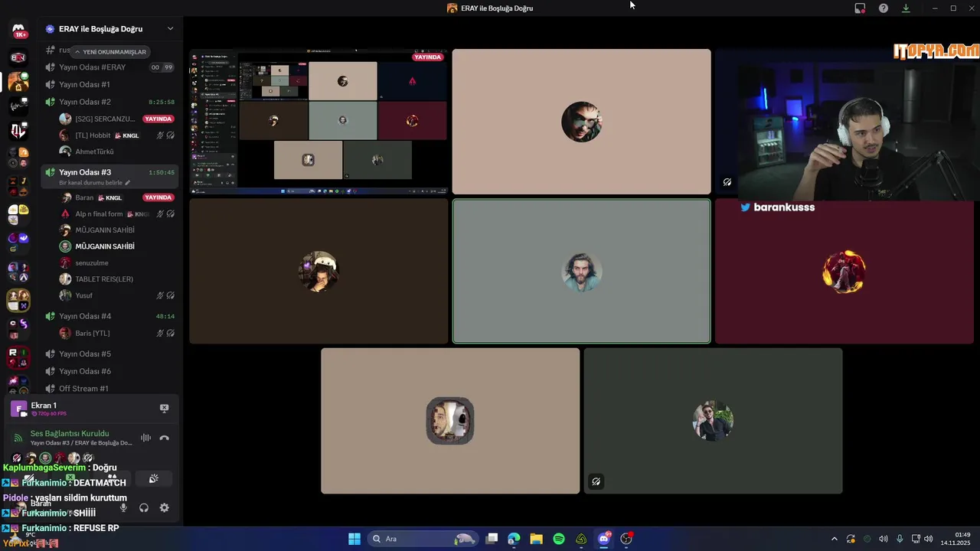This screenshot has width=980, height=551.
Task: Open OBS Studio icon in taskbar
Action: [626, 539]
